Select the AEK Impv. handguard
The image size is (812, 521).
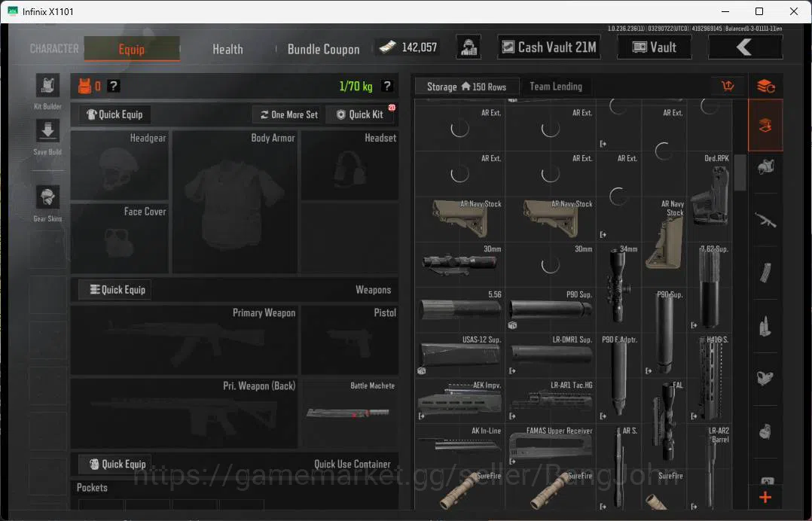(x=459, y=400)
